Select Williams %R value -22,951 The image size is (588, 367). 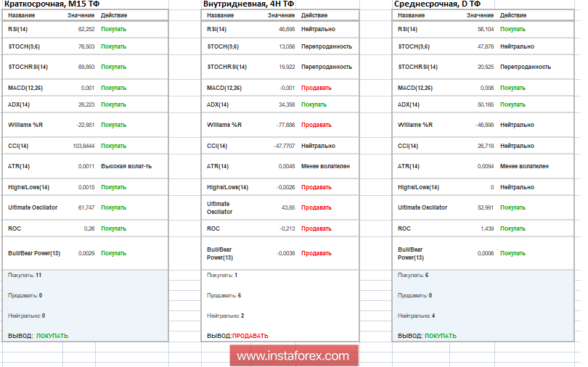pyautogui.click(x=85, y=125)
